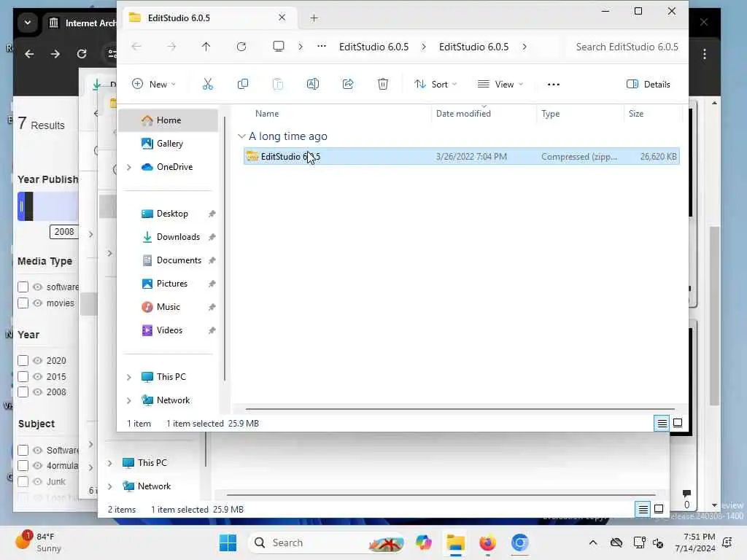
Task: Open Desktop quick access folder
Action: click(172, 214)
